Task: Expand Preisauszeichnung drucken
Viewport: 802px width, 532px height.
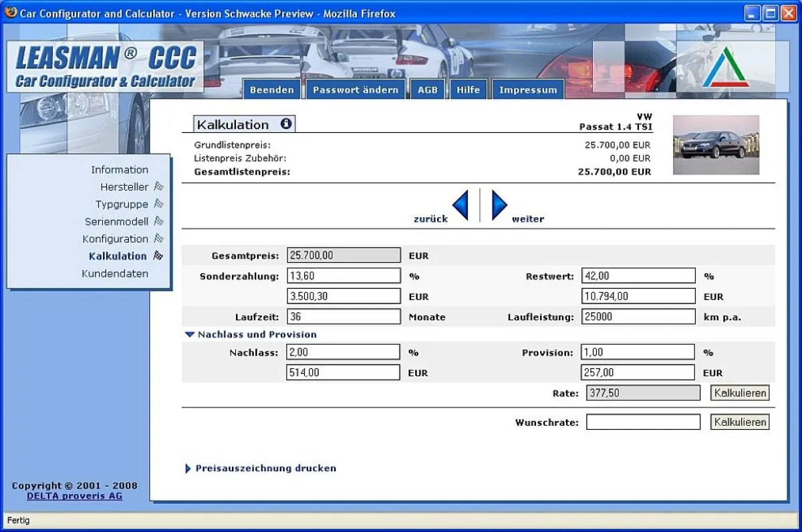Action: 188,468
